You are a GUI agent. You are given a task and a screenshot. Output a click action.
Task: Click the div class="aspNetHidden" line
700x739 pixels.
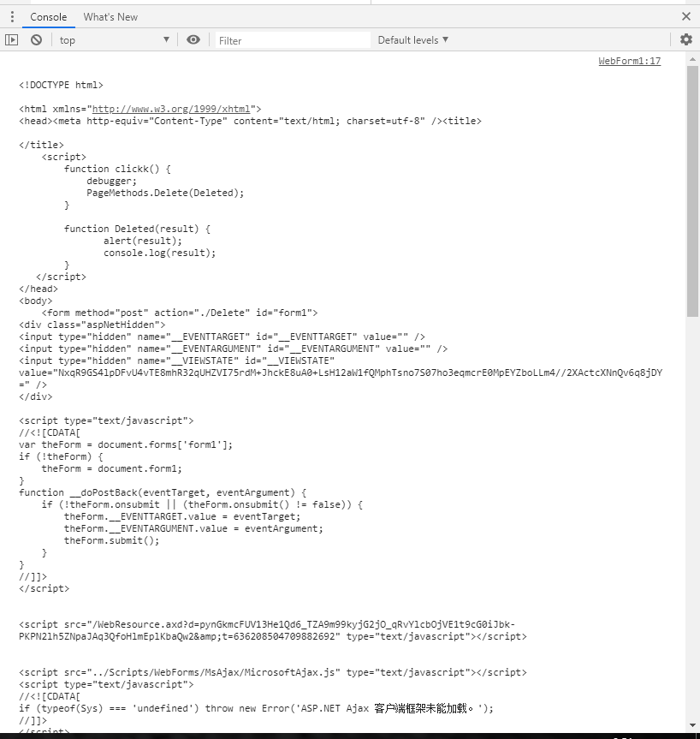click(92, 325)
